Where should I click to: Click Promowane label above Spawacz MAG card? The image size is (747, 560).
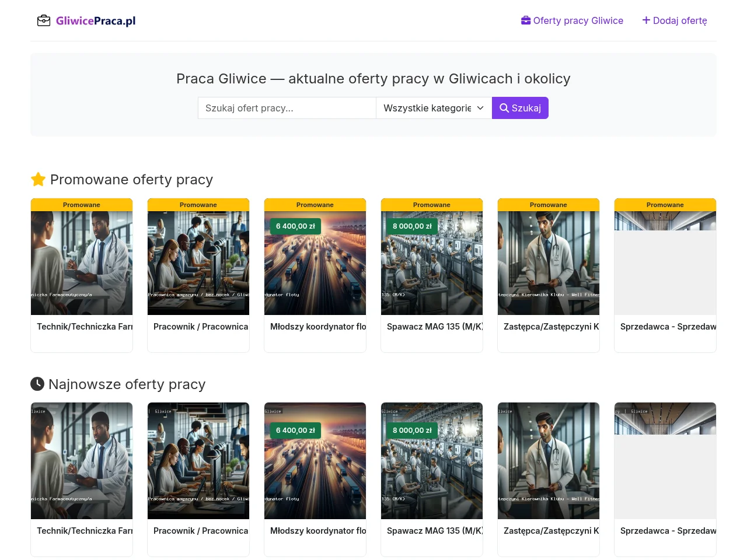[x=432, y=205]
